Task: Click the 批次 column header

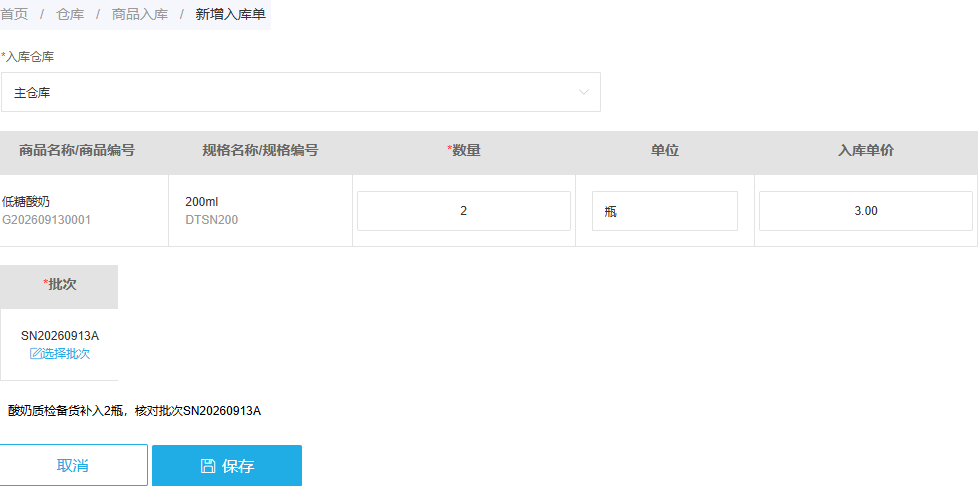Action: pyautogui.click(x=60, y=284)
